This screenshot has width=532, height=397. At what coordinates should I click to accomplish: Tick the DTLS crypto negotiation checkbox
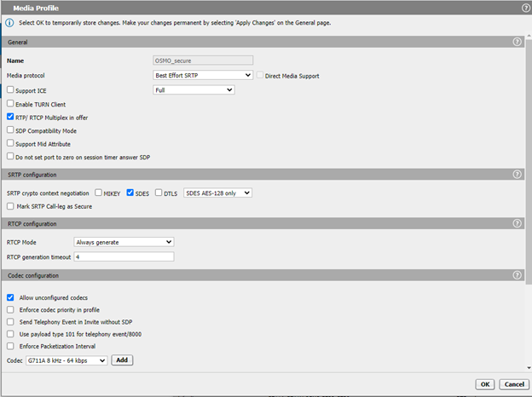[x=159, y=193]
